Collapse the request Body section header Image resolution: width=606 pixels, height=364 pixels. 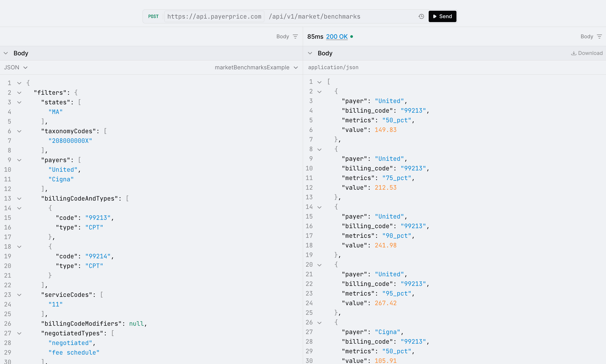(6, 53)
